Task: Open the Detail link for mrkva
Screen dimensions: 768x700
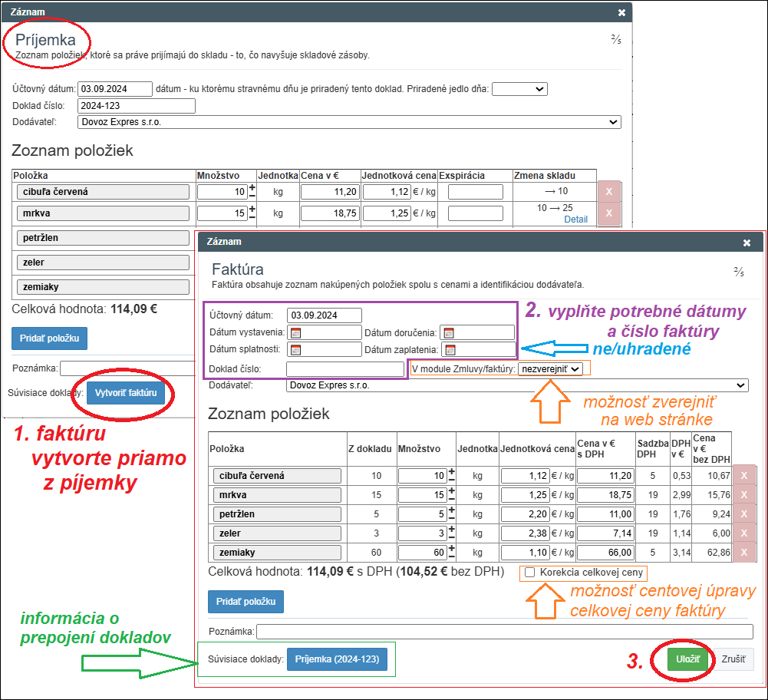Action: point(575,220)
